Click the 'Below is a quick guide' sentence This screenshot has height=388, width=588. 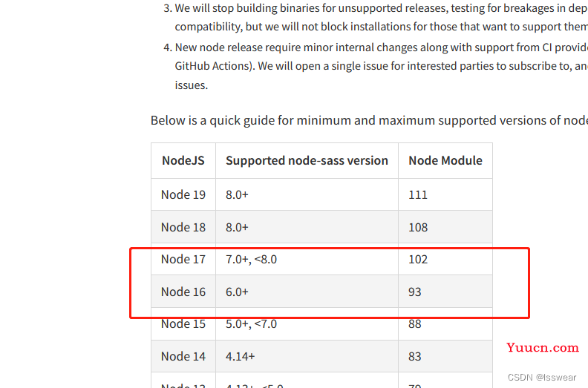pyautogui.click(x=369, y=120)
